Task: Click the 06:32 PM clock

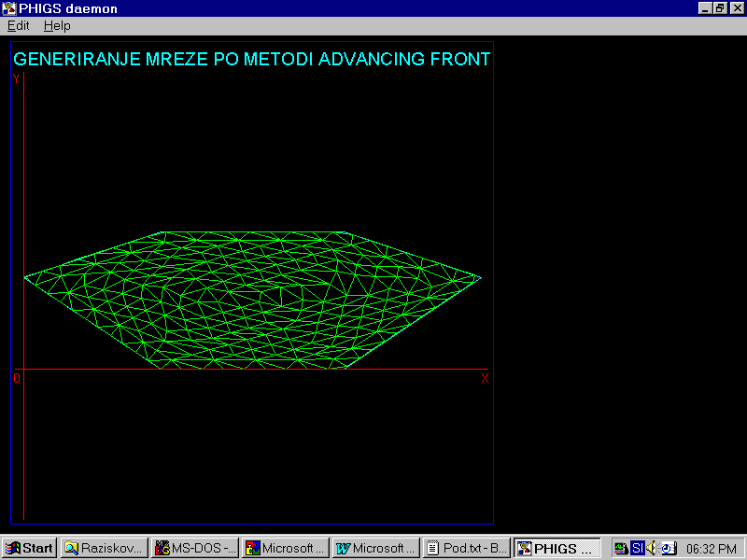Action: (712, 549)
